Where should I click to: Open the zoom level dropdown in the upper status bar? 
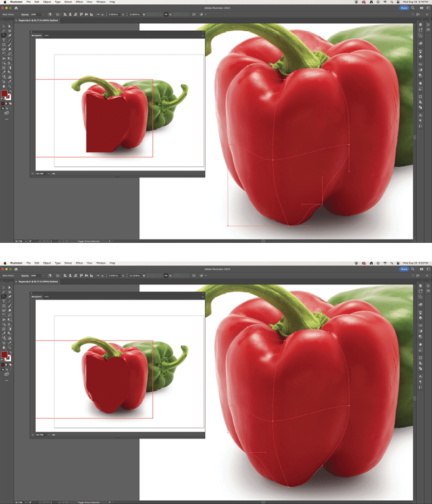[26, 241]
